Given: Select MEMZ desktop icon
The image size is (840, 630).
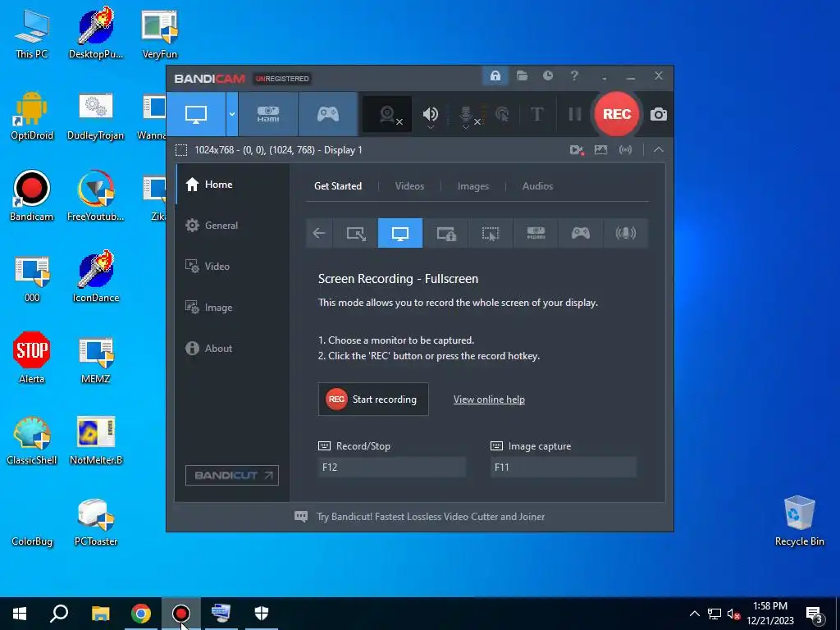Looking at the screenshot, I should coord(95,359).
